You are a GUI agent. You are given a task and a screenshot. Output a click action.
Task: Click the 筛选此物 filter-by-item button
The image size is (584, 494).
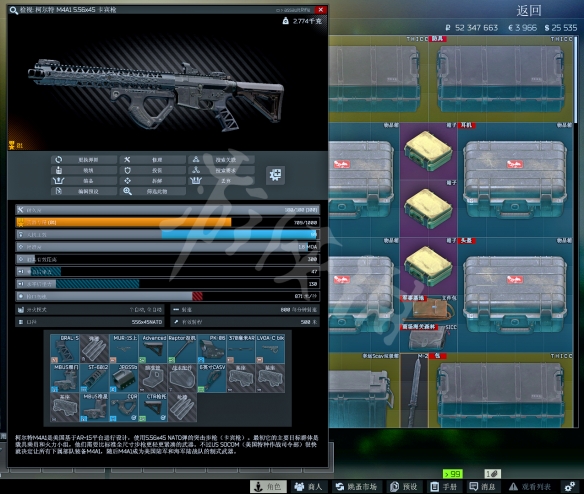(153, 191)
